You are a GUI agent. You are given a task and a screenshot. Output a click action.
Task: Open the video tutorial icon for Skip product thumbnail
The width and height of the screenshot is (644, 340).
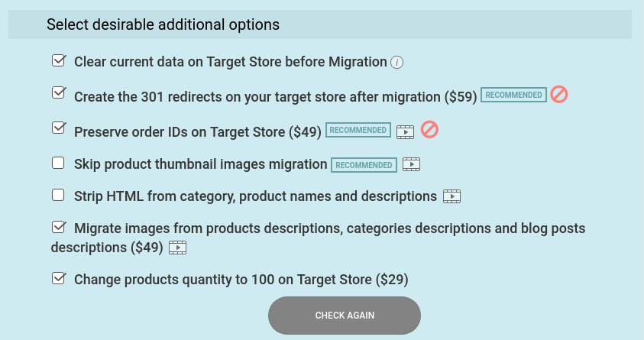(411, 165)
